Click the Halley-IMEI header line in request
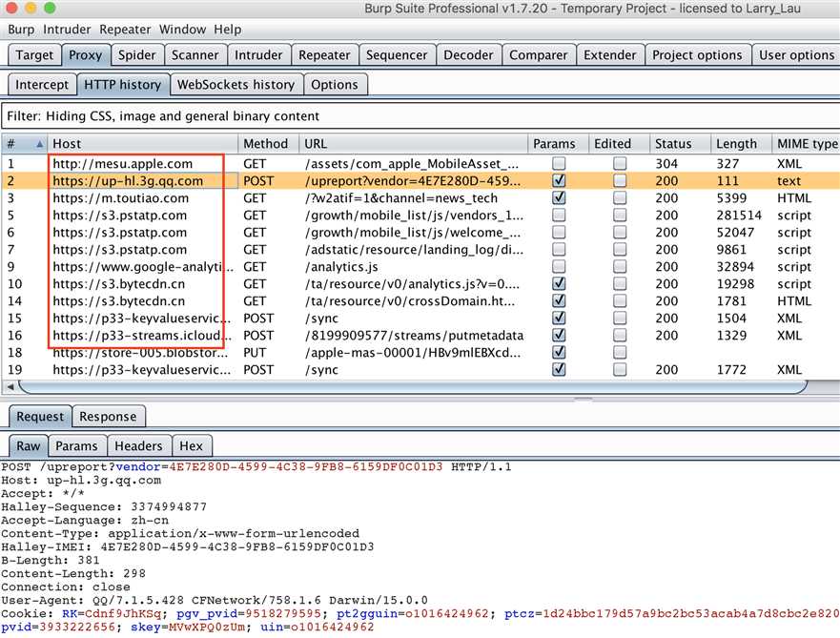The height and width of the screenshot is (638, 840). pos(188,547)
